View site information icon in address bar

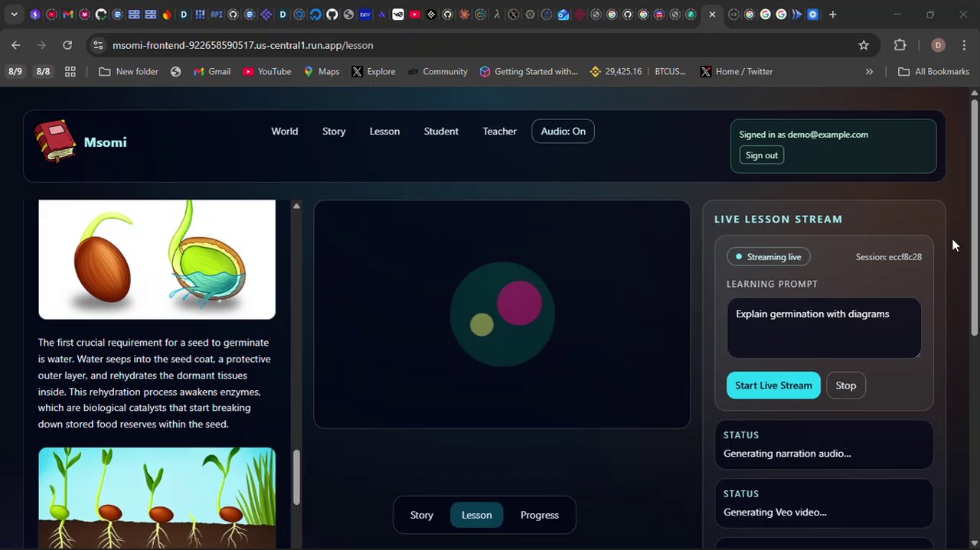click(98, 45)
